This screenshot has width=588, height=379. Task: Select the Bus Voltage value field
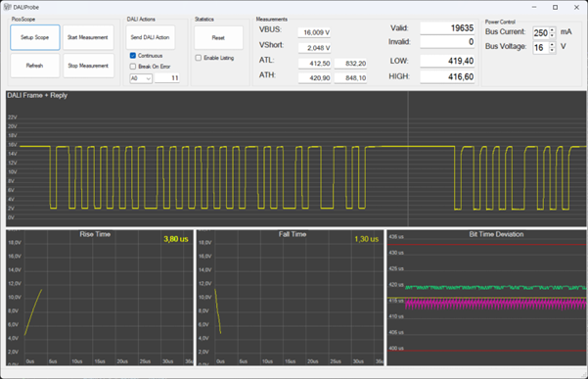point(541,48)
